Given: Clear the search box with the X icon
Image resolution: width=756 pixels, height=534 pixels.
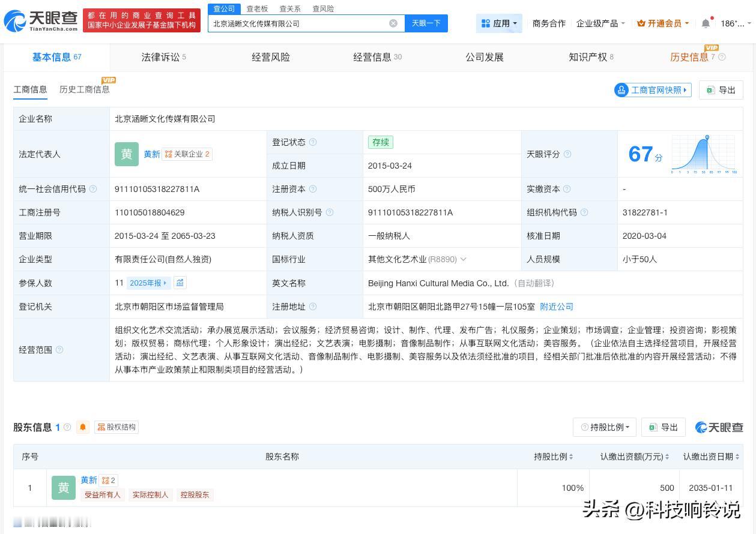Looking at the screenshot, I should tap(393, 23).
